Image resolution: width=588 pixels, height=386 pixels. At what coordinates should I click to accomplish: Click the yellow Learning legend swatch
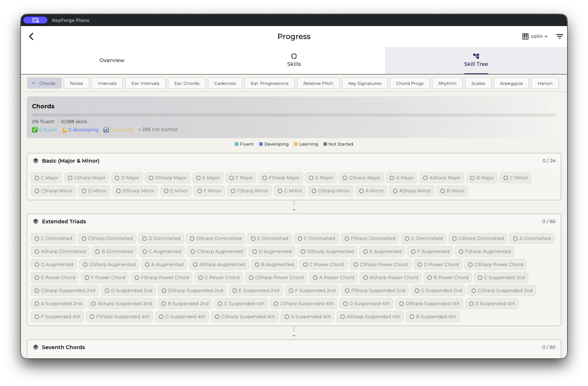296,144
